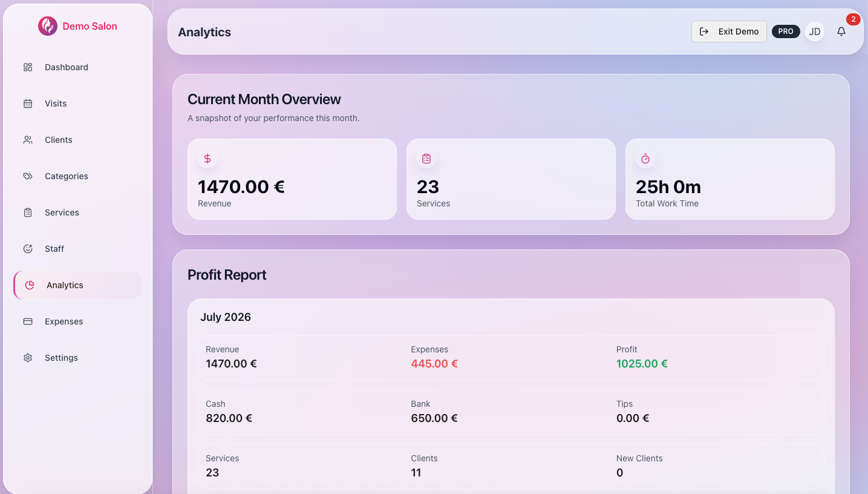Click the red notification count badge
This screenshot has width=868, height=494.
click(x=853, y=19)
